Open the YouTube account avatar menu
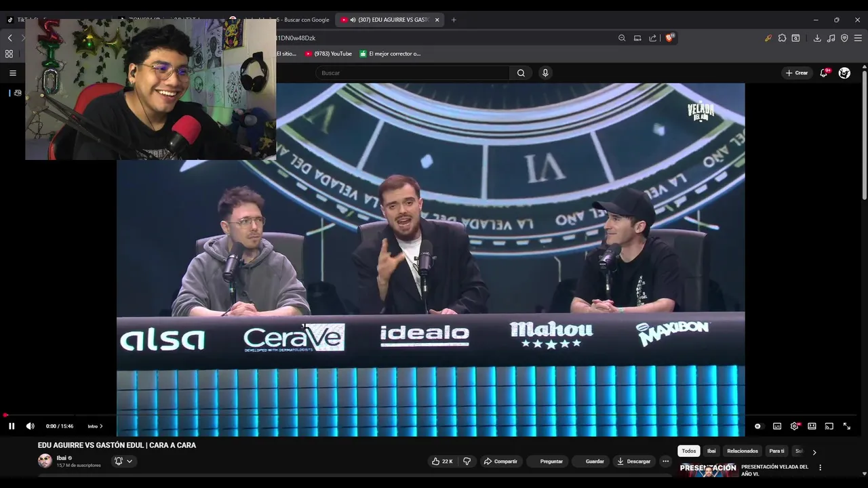The width and height of the screenshot is (868, 488). tap(844, 73)
